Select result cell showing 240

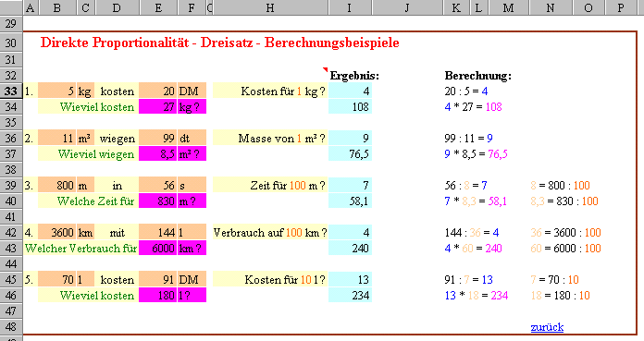click(350, 249)
